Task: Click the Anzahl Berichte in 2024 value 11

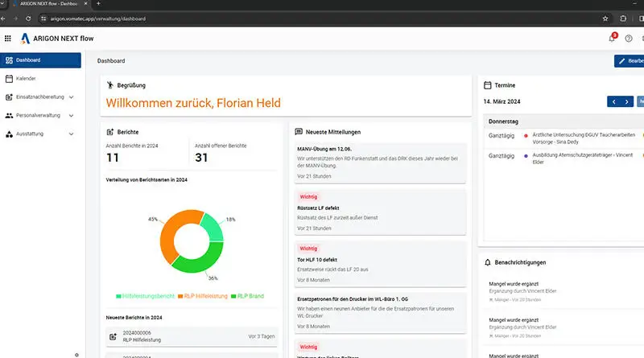Action: pos(112,158)
